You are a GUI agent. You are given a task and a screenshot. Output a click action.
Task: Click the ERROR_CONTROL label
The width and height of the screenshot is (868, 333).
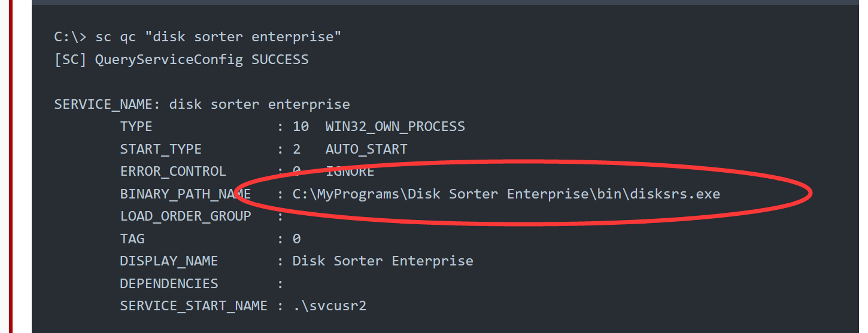pyautogui.click(x=173, y=172)
